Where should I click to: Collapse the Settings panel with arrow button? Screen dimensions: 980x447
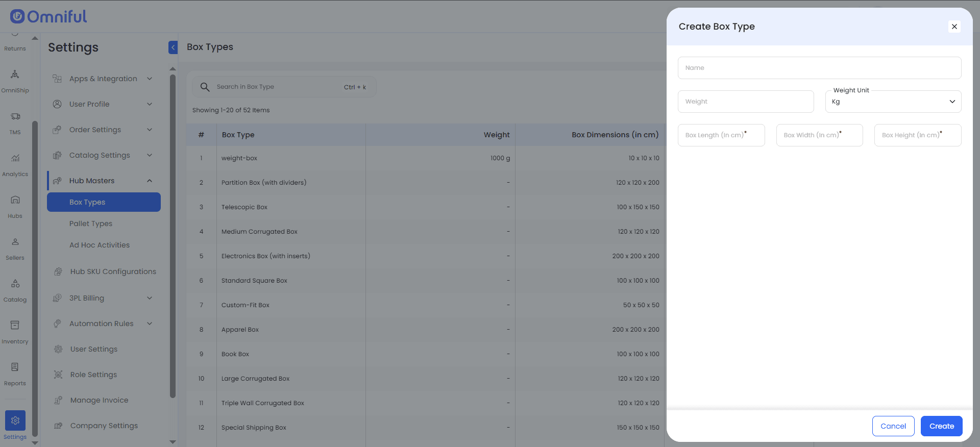coord(173,47)
